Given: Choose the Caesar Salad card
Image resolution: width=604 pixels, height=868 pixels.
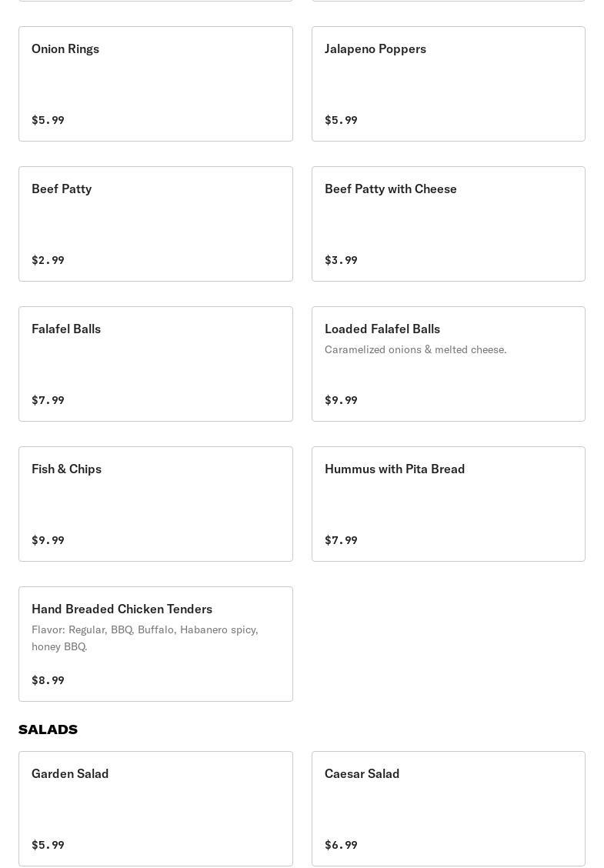Looking at the screenshot, I should 448,809.
